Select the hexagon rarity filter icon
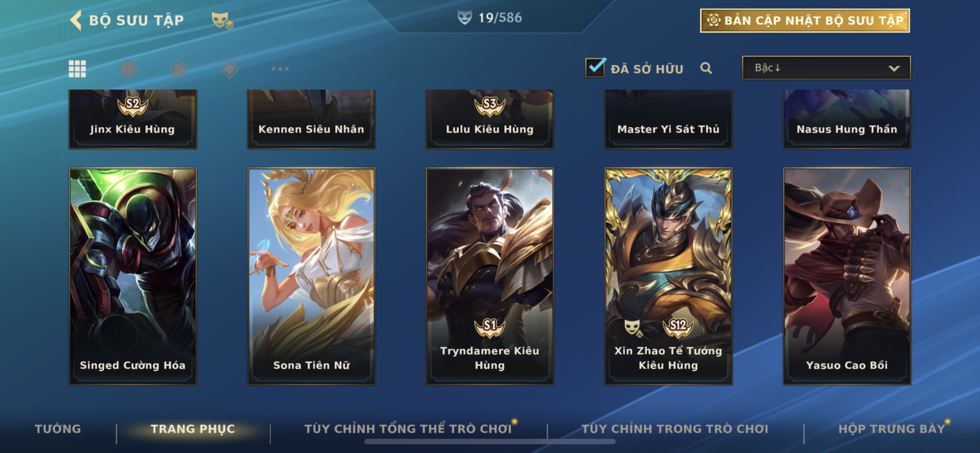The image size is (980, 453). (128, 69)
